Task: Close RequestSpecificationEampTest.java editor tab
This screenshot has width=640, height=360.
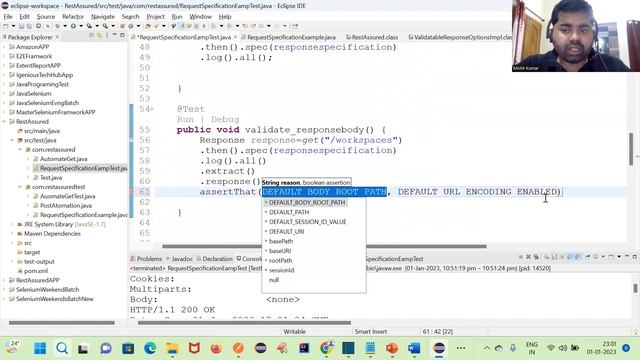Action: tap(236, 37)
